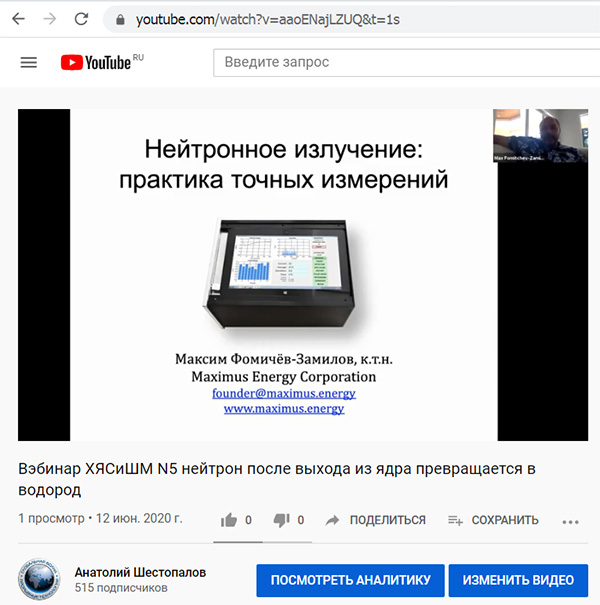The height and width of the screenshot is (605, 600).
Task: Click the device image on the slide
Action: click(280, 275)
